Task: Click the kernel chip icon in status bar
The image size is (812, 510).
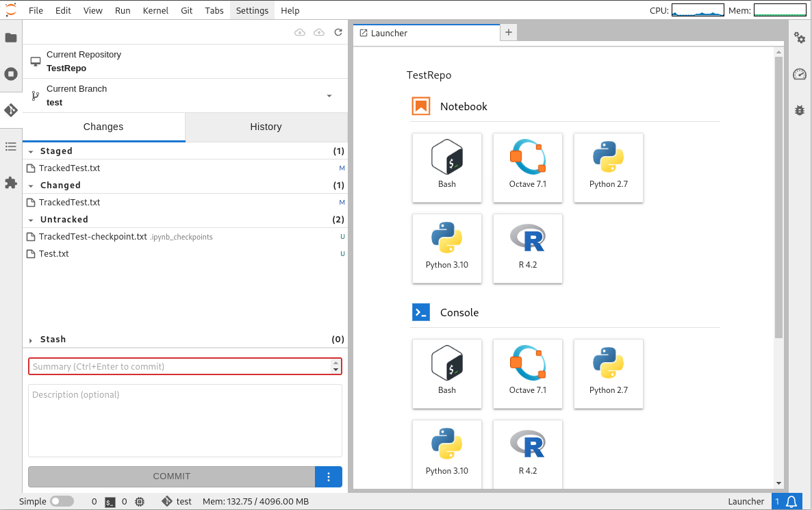Action: (x=140, y=501)
